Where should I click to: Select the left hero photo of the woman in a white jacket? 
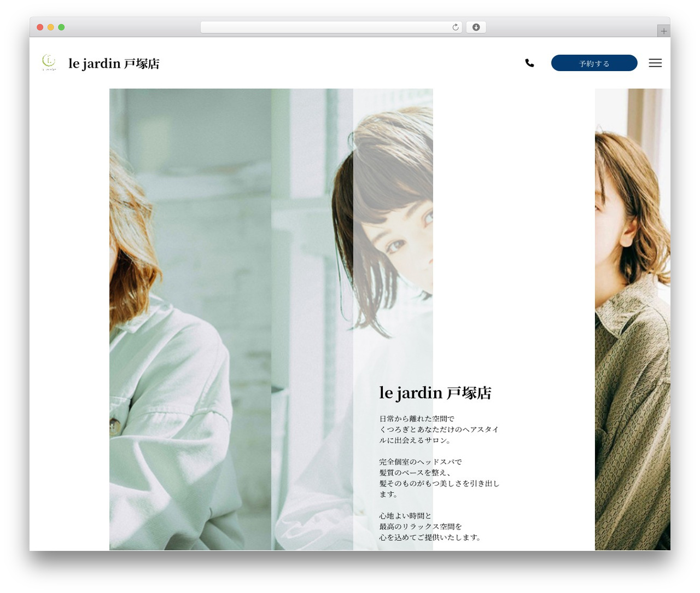pos(190,319)
